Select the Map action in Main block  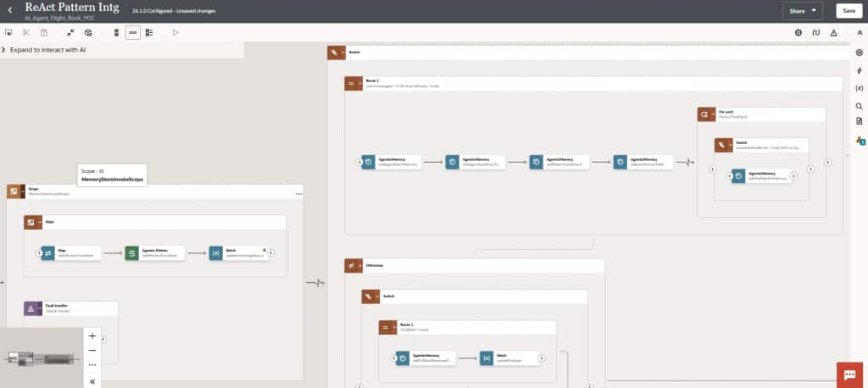point(71,253)
